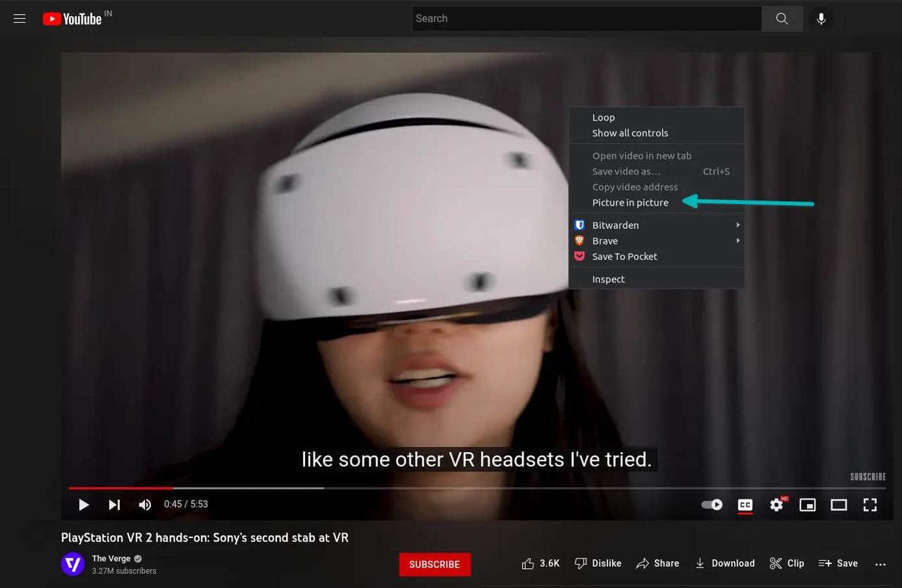Toggle Loop in context menu
Viewport: 902px width, 588px height.
603,118
